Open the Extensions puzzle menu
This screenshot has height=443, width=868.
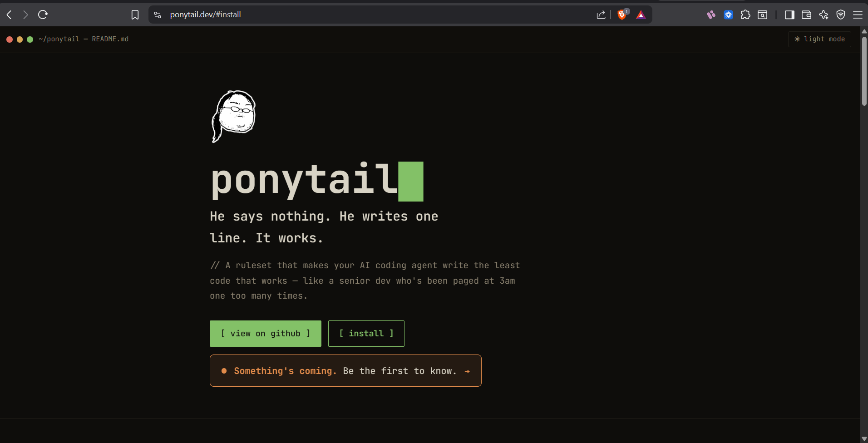pos(745,15)
